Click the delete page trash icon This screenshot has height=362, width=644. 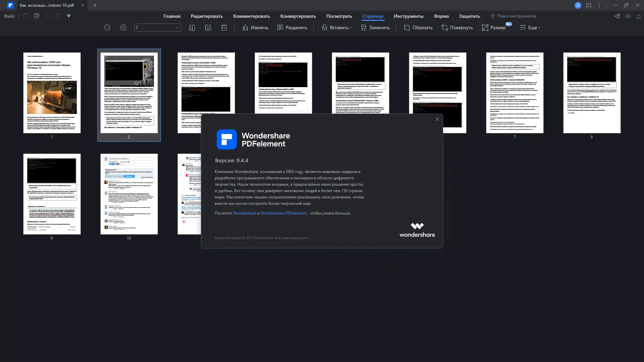(224, 28)
